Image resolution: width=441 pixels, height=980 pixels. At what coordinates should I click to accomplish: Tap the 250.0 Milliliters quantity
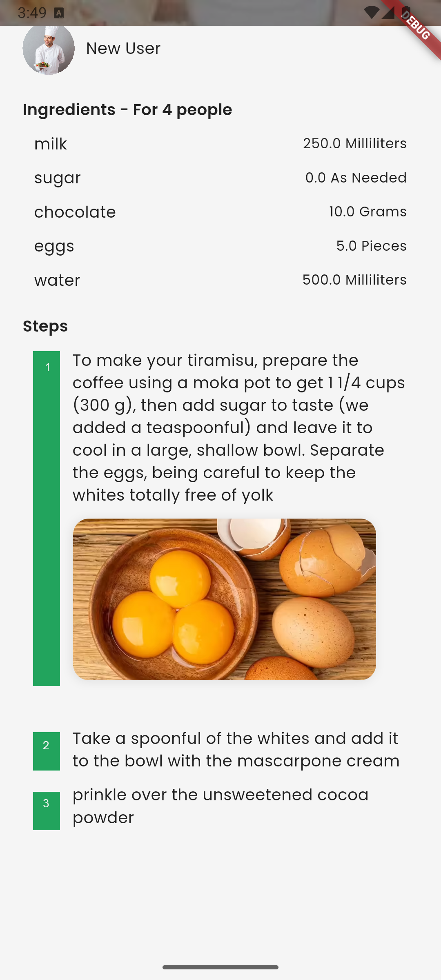click(354, 144)
